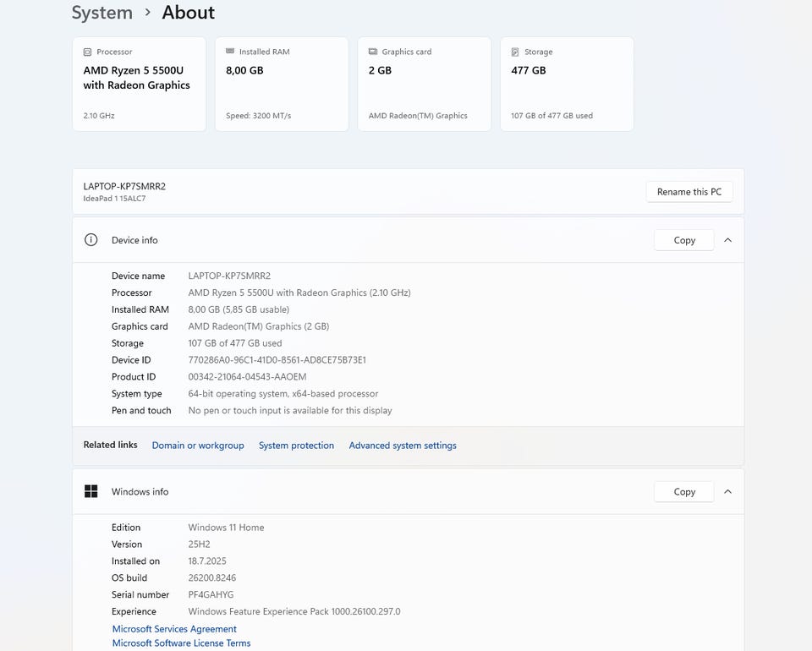Open the Processor summary card
This screenshot has height=651, width=812.
(140, 84)
